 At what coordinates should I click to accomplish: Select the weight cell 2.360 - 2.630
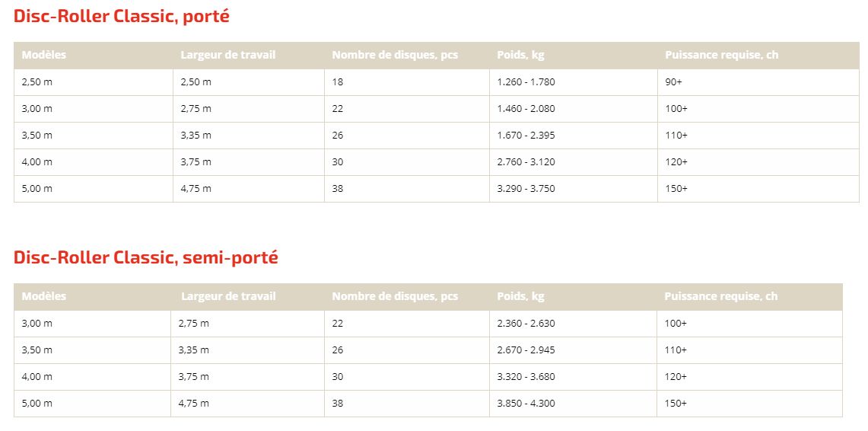[526, 324]
